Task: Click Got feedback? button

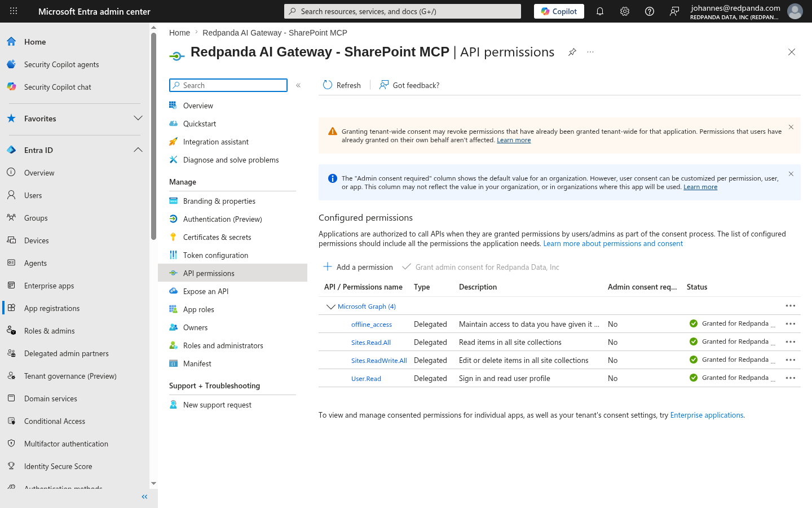Action: click(x=409, y=85)
